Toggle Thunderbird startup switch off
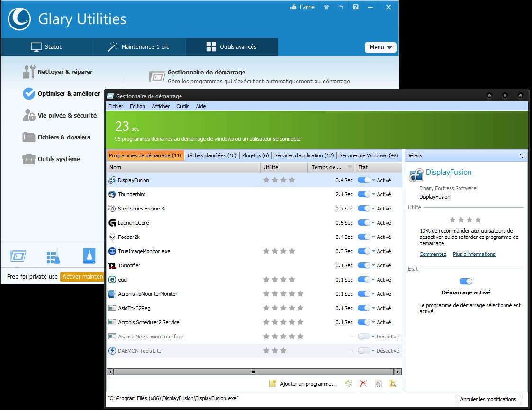Viewport: 532px width, 410px height. coord(364,194)
